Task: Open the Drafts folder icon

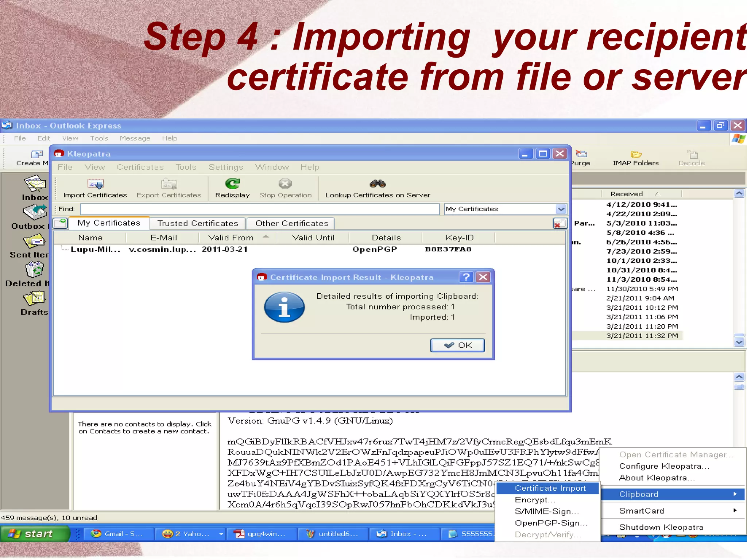Action: [35, 303]
